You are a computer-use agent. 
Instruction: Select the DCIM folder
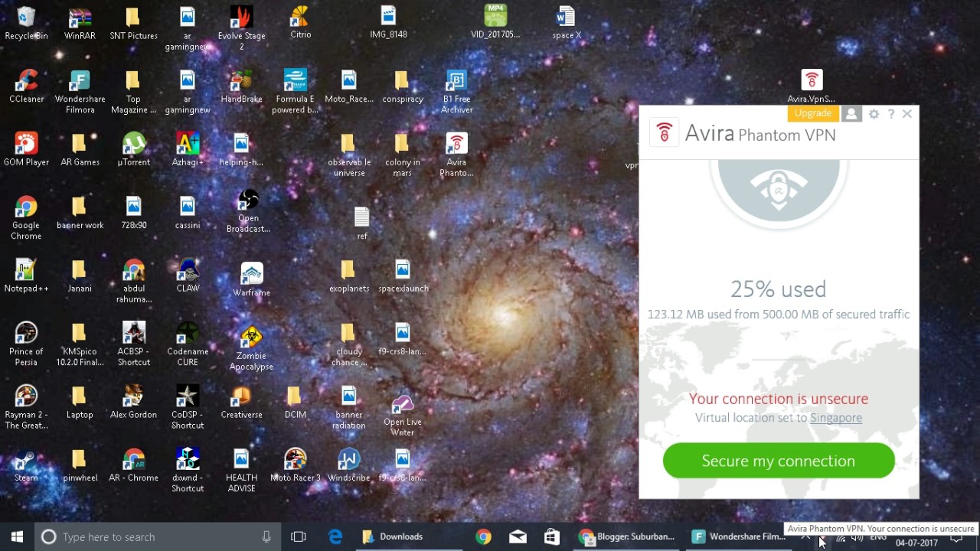tap(295, 402)
